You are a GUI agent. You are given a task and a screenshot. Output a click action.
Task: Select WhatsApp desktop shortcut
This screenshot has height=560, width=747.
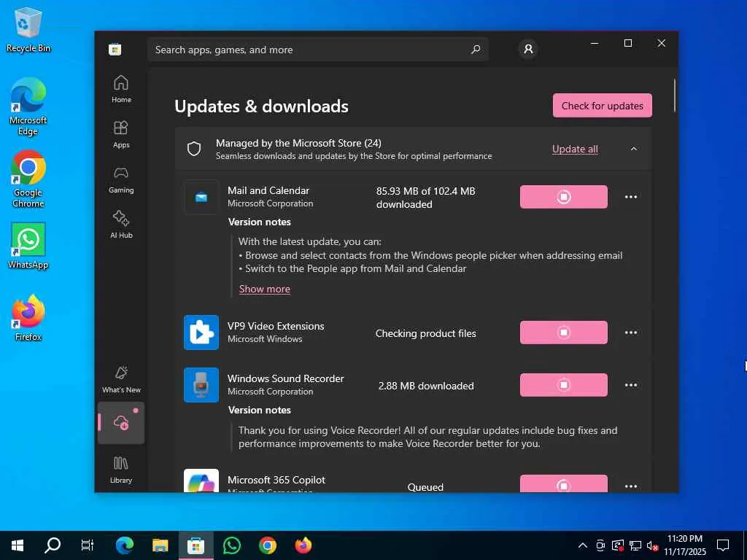[x=28, y=246]
